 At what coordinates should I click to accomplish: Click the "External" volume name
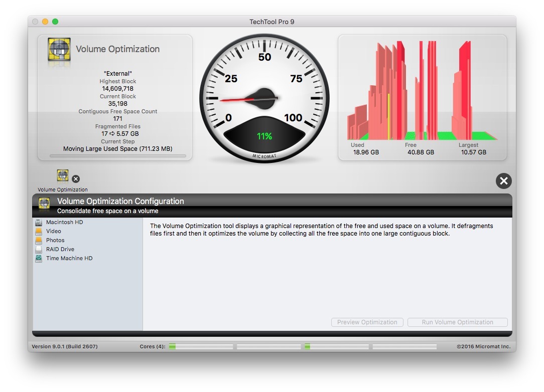click(x=117, y=74)
